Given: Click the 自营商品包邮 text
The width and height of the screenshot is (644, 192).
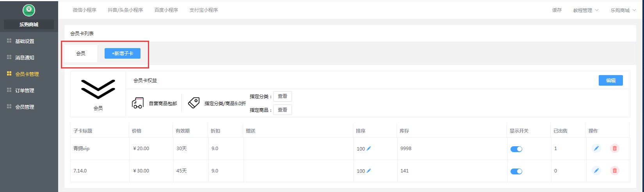Looking at the screenshot, I should tap(163, 104).
